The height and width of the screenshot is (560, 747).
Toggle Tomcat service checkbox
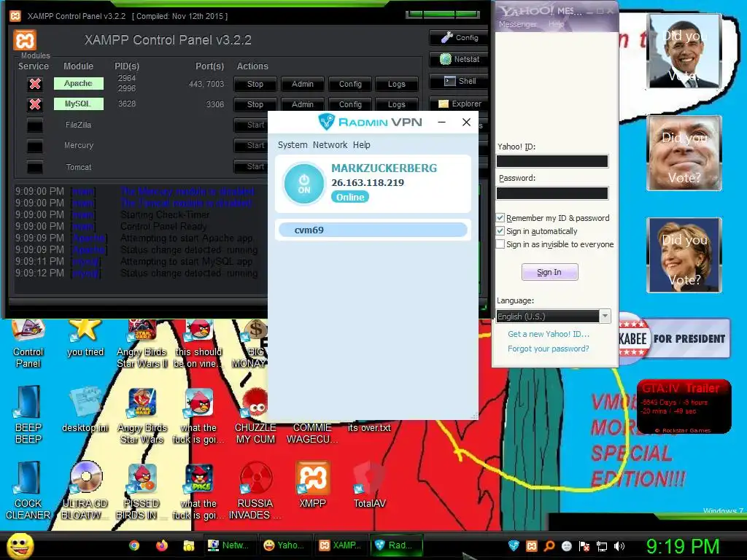click(35, 167)
